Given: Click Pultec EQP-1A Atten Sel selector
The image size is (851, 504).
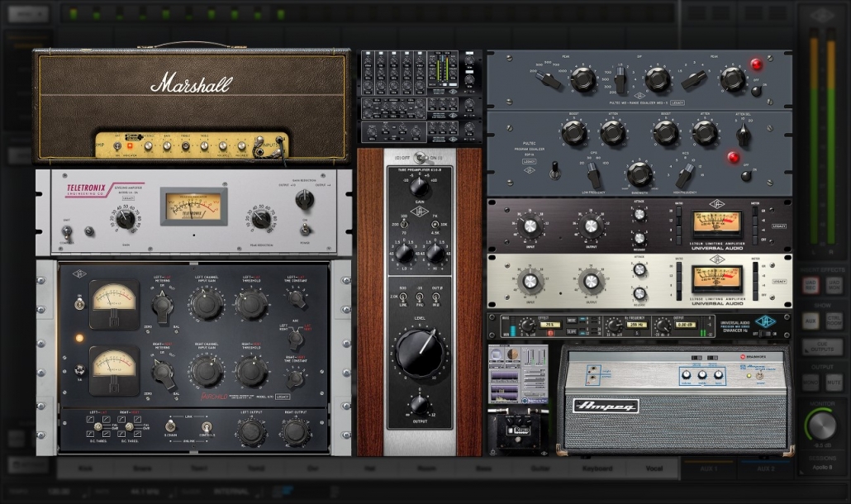Looking at the screenshot, I should click(743, 135).
